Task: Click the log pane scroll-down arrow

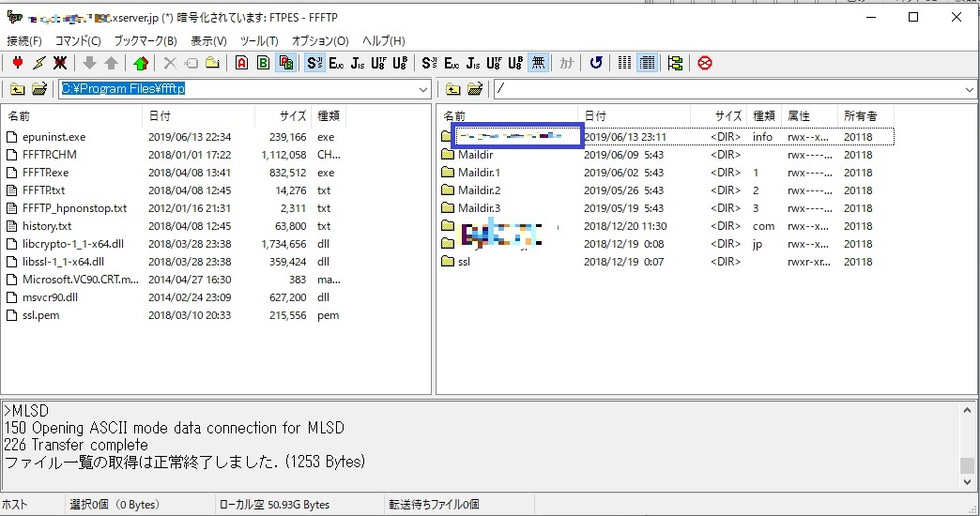Action: click(x=968, y=482)
